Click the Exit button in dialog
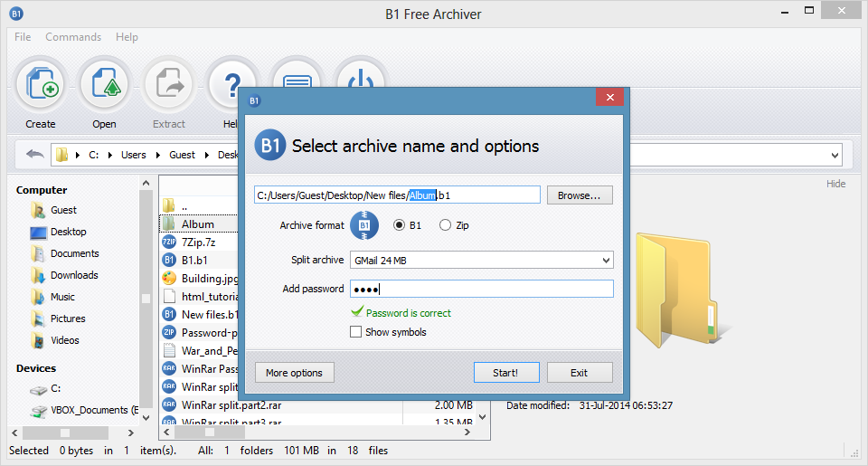Viewport: 868px width, 466px height. [x=580, y=373]
